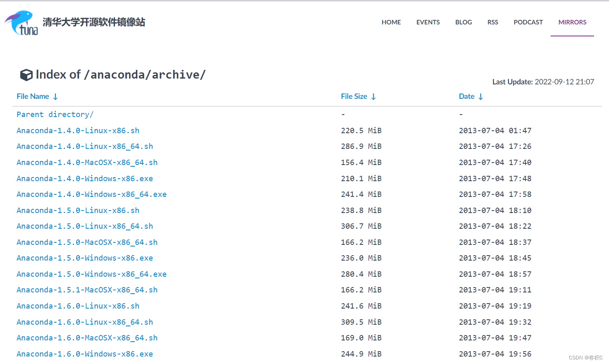Screen dimensions: 609x364
Task: Download Anaconda-1.6.0-Linux-x86.sh
Action: click(78, 306)
